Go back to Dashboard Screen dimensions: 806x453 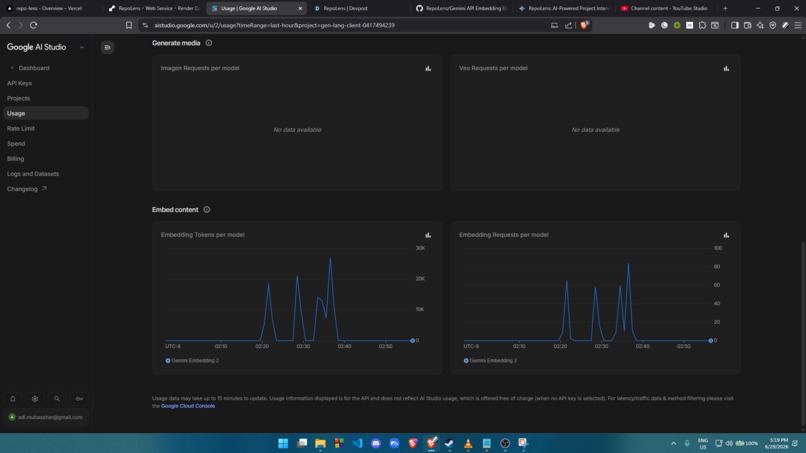click(x=30, y=68)
